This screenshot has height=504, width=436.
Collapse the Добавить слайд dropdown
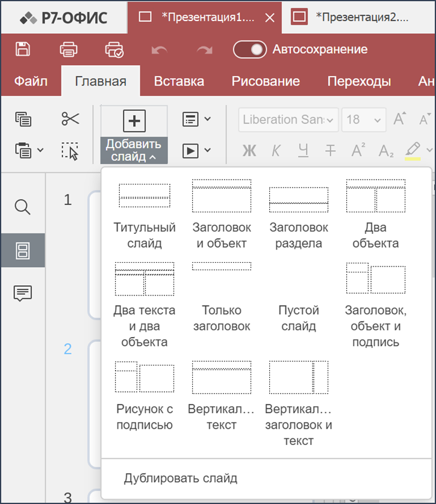(134, 151)
